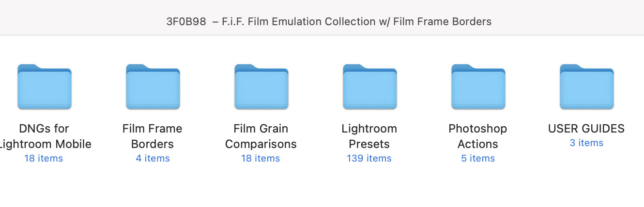This screenshot has height=207, width=644.
Task: Click "18 items" under DNGs for Lightroom Mobile
Action: [x=44, y=158]
